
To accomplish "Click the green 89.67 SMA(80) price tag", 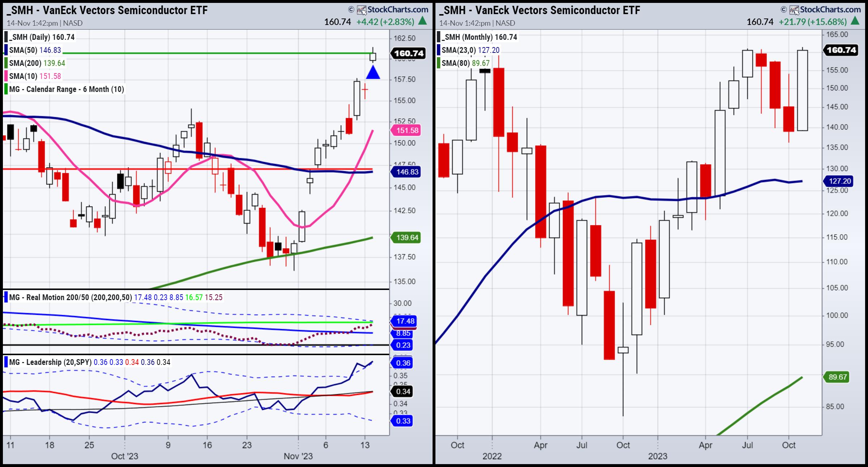I will 838,377.
